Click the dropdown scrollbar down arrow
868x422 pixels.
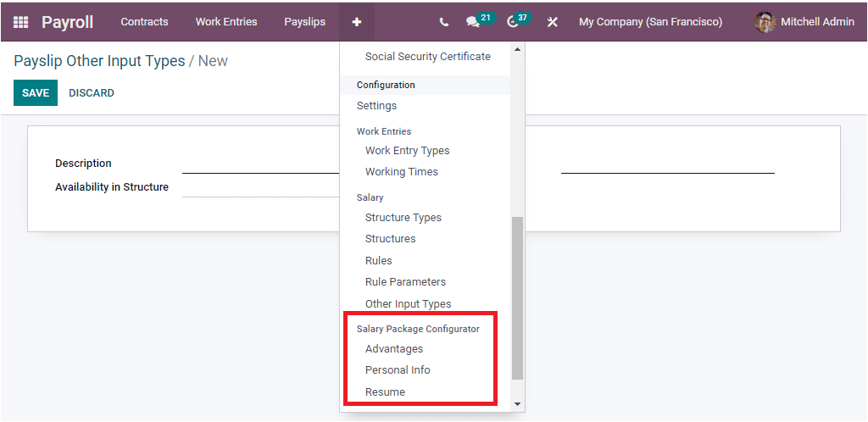click(518, 404)
